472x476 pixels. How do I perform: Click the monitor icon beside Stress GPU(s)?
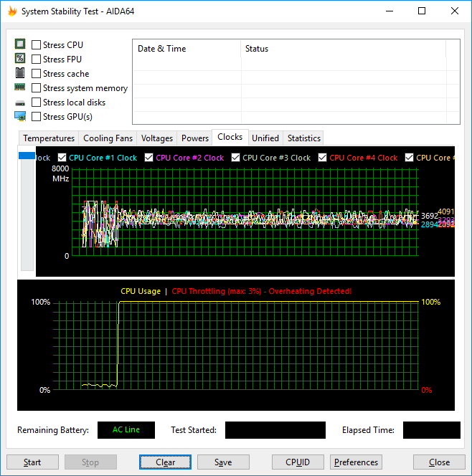pyautogui.click(x=20, y=116)
